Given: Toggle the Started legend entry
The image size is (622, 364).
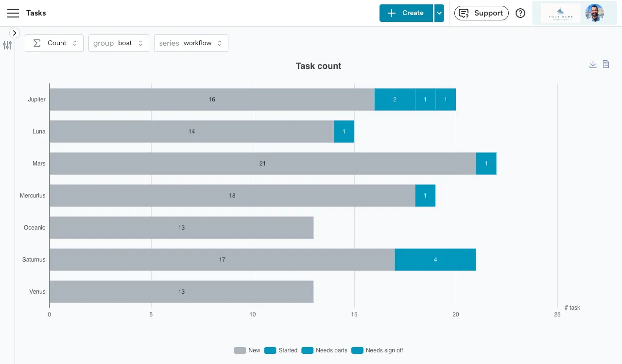Looking at the screenshot, I should click(270, 350).
